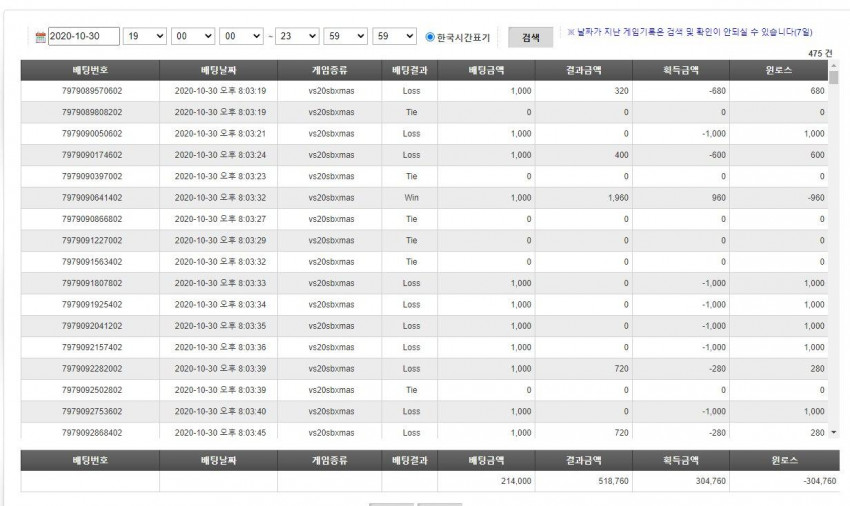Click the 배팅번호 column header in top table
This screenshot has width=850, height=506.
coord(90,71)
